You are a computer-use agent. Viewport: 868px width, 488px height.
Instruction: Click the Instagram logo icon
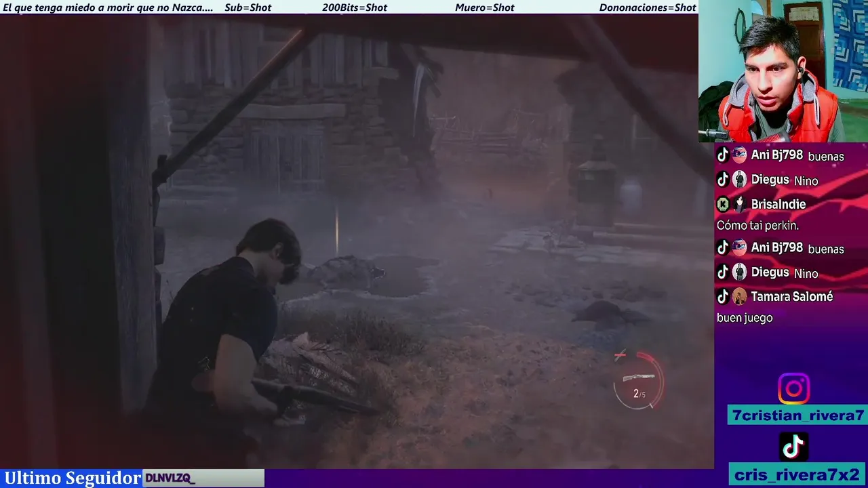[793, 389]
